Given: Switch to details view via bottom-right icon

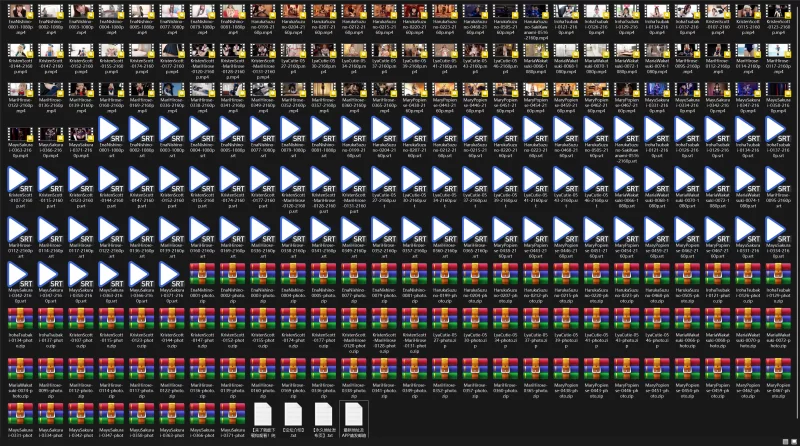Looking at the screenshot, I should (x=786, y=441).
